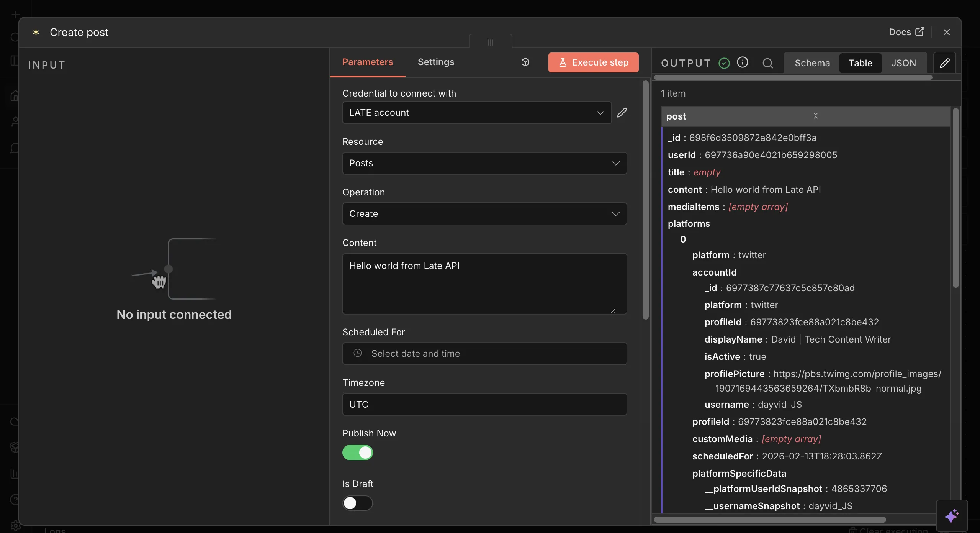Open the date picker clock in Scheduled For

point(357,353)
